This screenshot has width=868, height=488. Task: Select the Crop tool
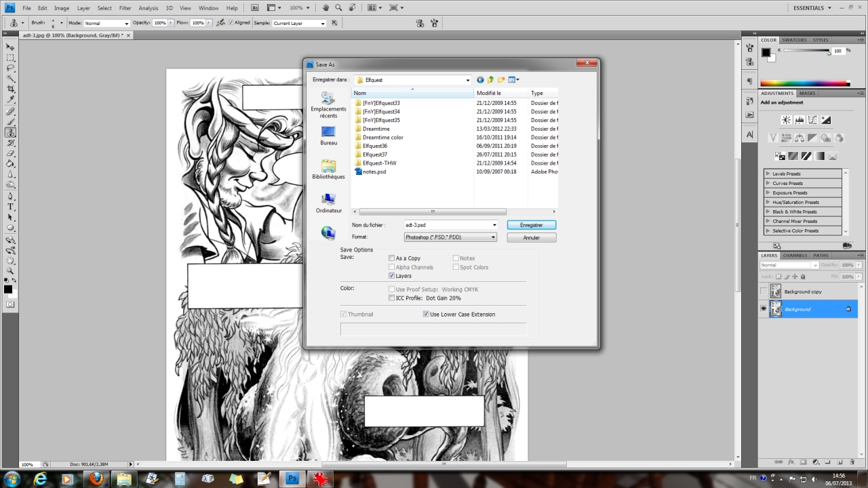(11, 89)
